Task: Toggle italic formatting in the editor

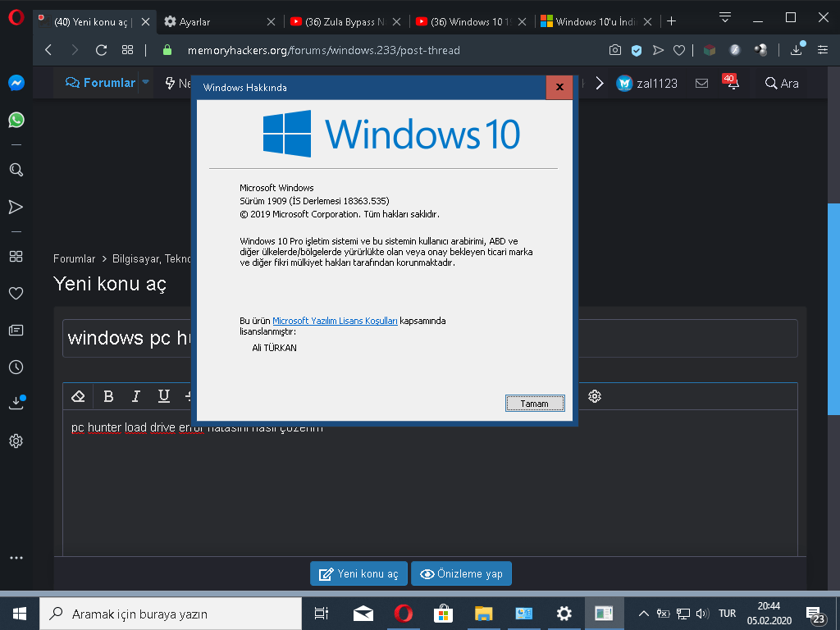Action: pos(136,396)
